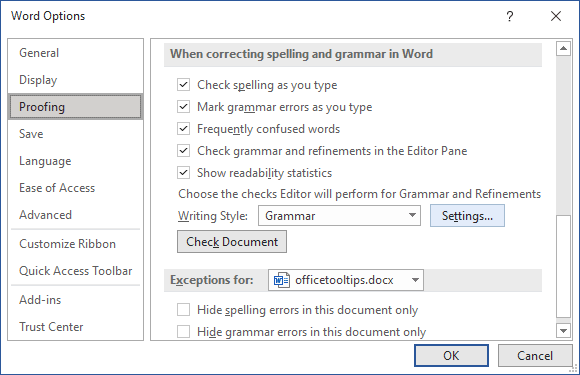Go to the Save category
Screen dimensions: 580x375
point(75,134)
